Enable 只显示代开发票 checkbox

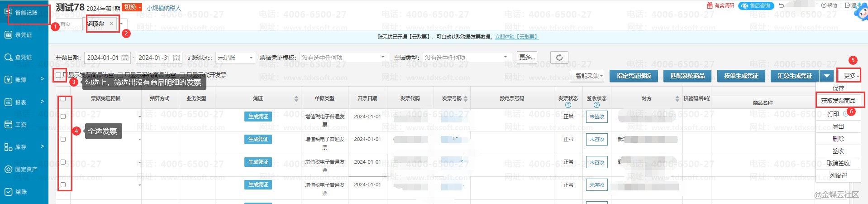pyautogui.click(x=182, y=75)
